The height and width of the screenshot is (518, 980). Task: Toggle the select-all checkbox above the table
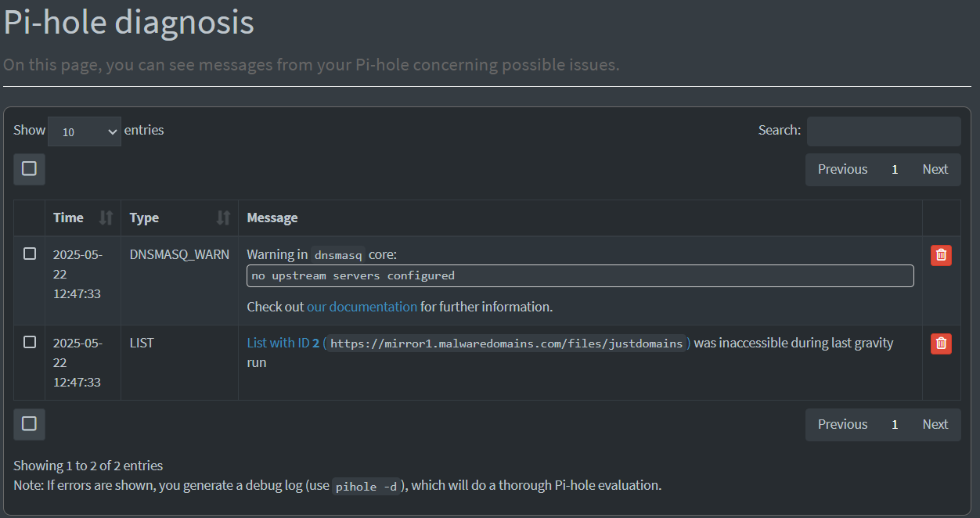29,169
